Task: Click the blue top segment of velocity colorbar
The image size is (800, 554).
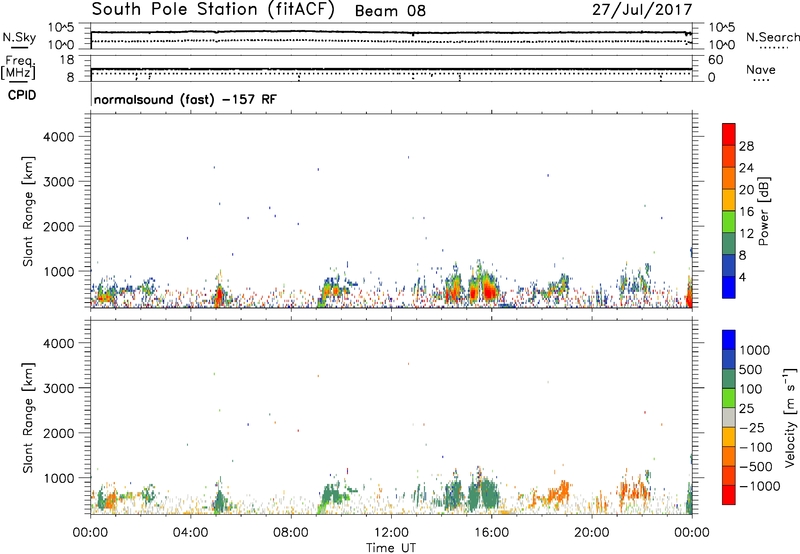Action: point(729,340)
